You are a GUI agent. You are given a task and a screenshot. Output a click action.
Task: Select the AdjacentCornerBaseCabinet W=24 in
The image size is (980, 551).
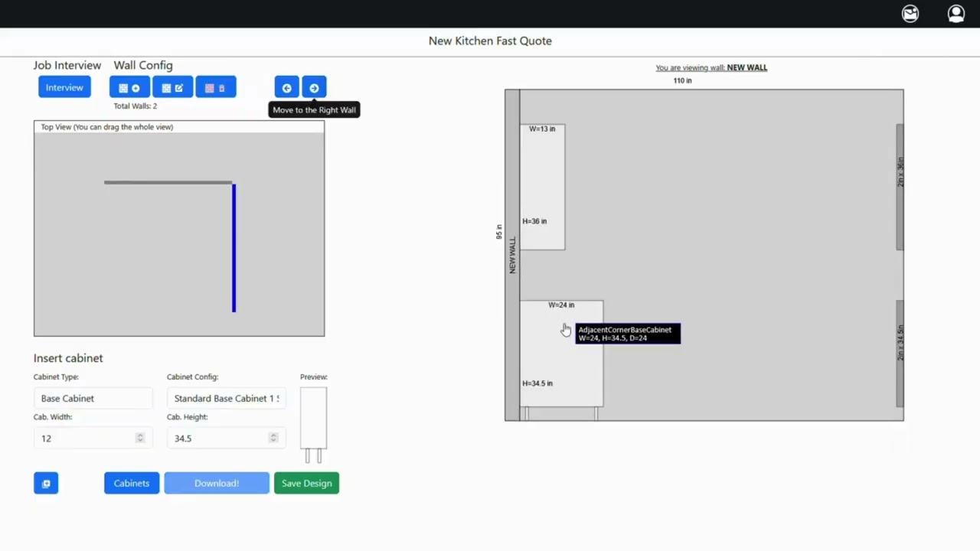(x=561, y=354)
